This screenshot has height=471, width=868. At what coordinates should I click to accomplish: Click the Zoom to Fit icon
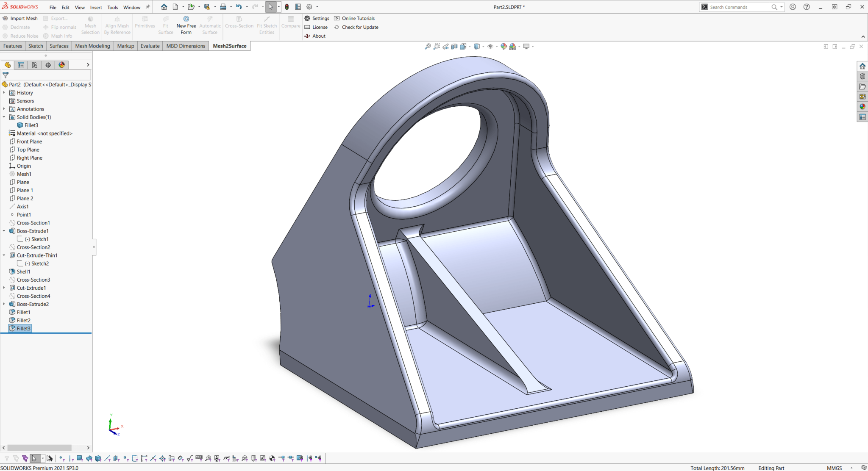[x=428, y=46]
